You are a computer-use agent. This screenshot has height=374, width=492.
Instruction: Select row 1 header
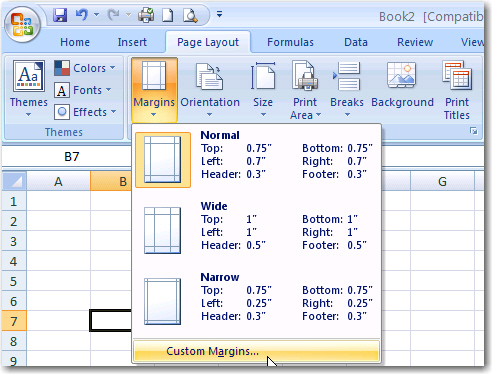click(x=14, y=201)
